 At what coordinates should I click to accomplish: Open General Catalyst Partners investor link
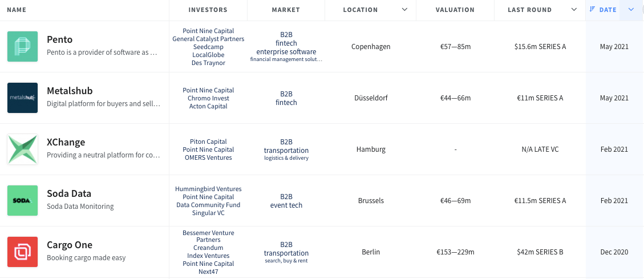[208, 39]
